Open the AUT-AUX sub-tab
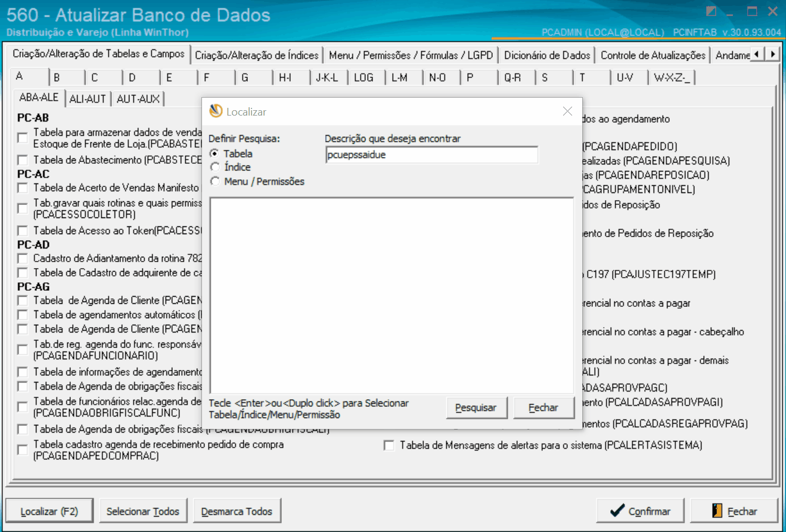Screen dimensions: 786x532 tap(138, 99)
